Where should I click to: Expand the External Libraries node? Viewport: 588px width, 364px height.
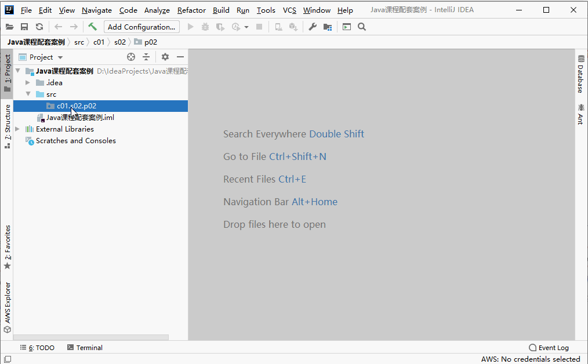click(17, 129)
